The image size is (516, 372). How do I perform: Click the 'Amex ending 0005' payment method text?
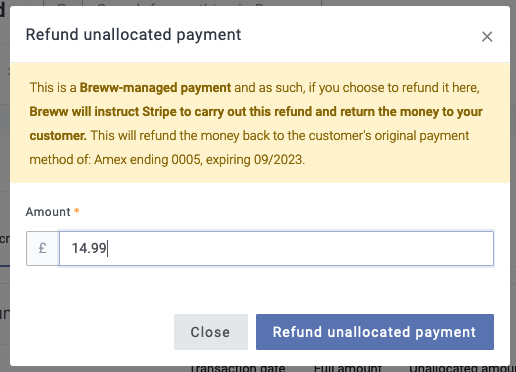click(148, 160)
